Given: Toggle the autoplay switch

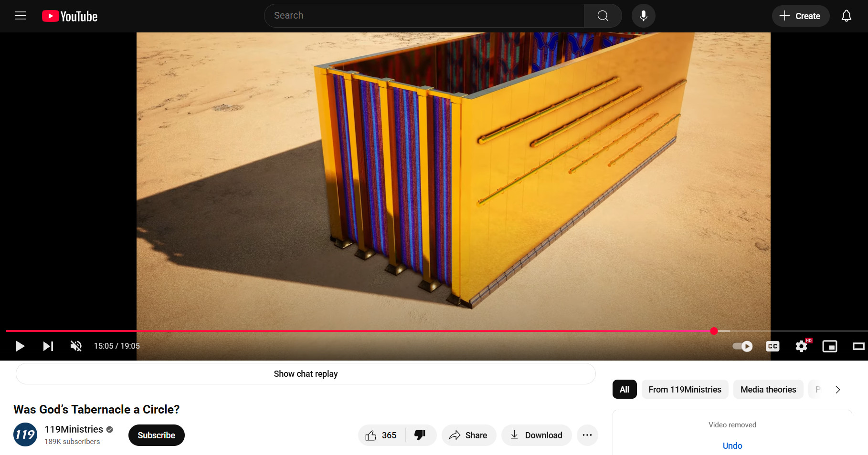Looking at the screenshot, I should (x=742, y=346).
